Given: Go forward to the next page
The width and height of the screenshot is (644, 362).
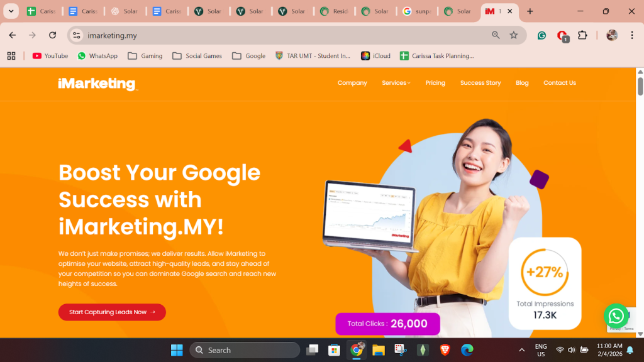Looking at the screenshot, I should pos(32,35).
